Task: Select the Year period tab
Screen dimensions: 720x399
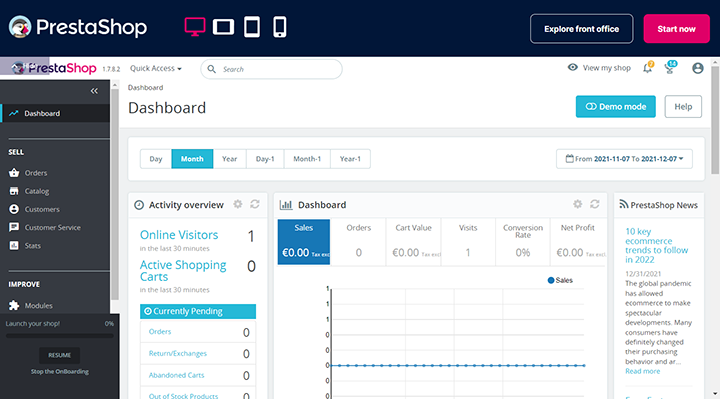Action: 230,159
